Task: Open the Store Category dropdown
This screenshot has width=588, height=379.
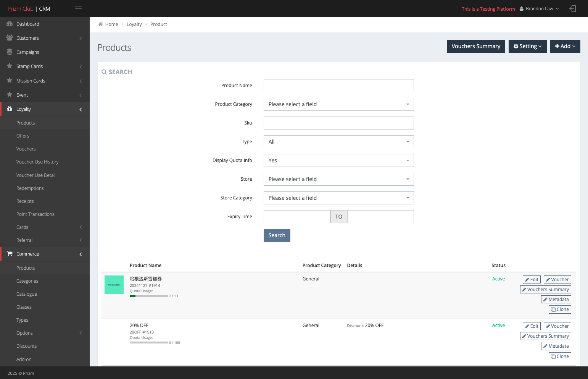Action: [x=339, y=198]
